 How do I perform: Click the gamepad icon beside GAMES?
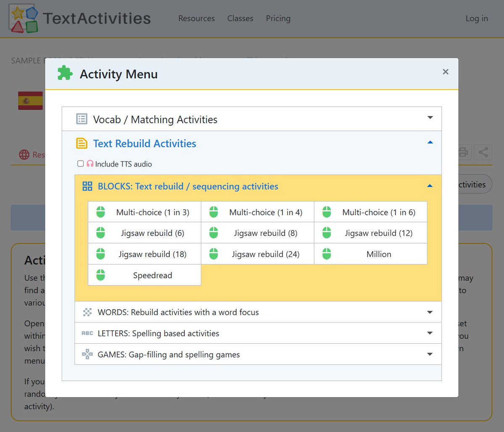coord(87,354)
